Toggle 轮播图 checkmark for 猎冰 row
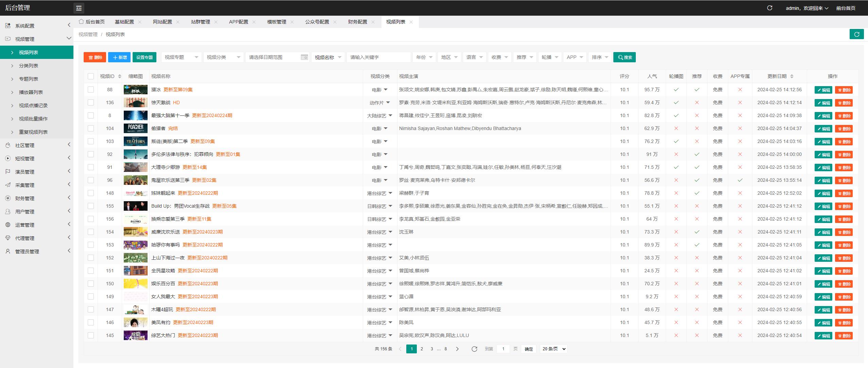Image resolution: width=868 pixels, height=368 pixels. point(676,90)
